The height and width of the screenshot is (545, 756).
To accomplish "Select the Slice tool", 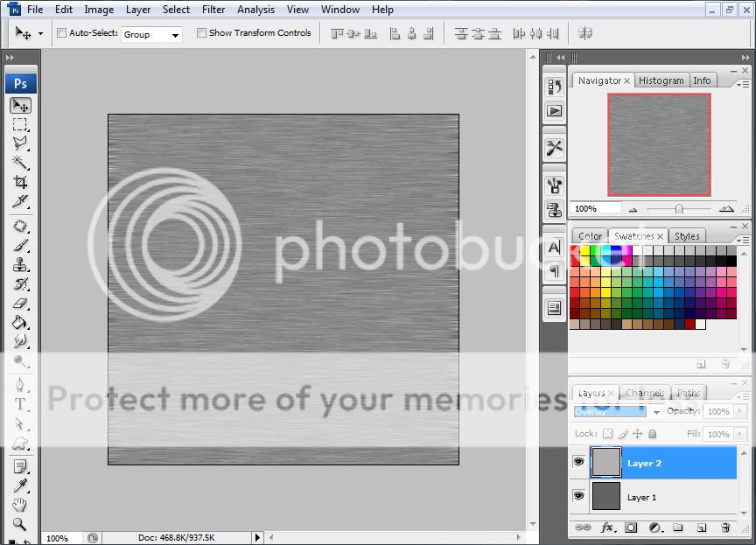I will [x=20, y=201].
